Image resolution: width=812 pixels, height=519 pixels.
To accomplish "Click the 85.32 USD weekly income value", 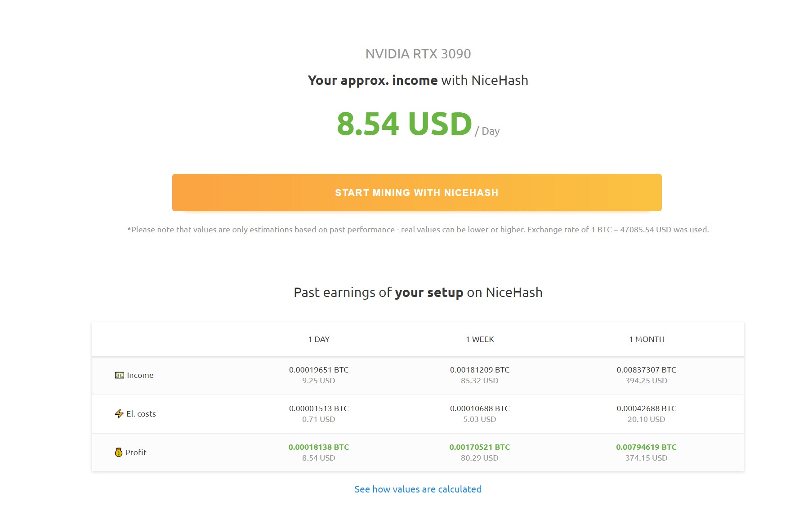I will click(480, 381).
